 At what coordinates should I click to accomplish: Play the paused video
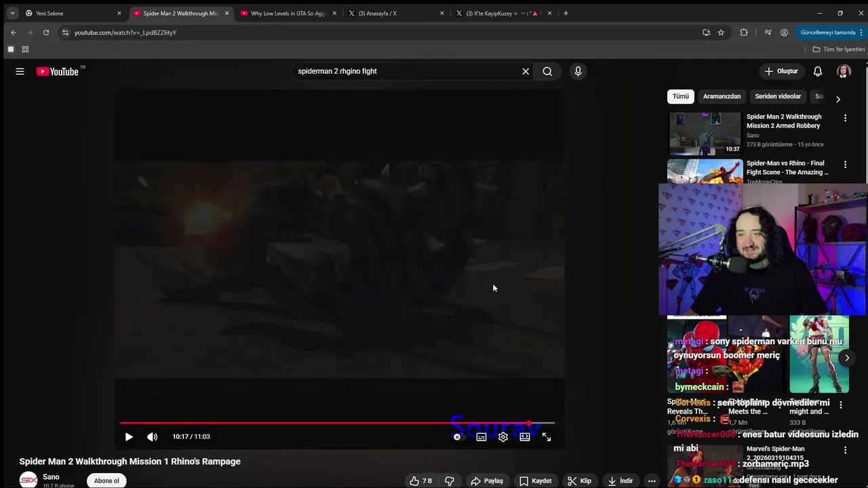tap(129, 437)
